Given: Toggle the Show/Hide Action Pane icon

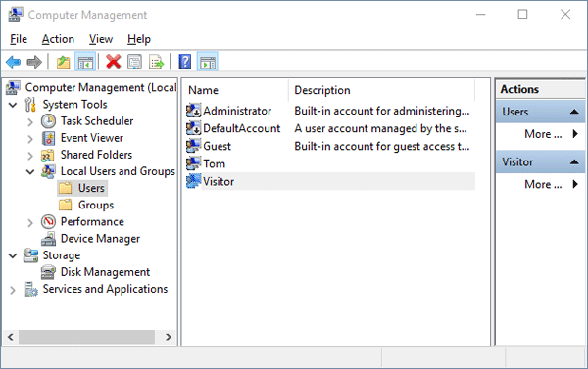Looking at the screenshot, I should point(208,62).
